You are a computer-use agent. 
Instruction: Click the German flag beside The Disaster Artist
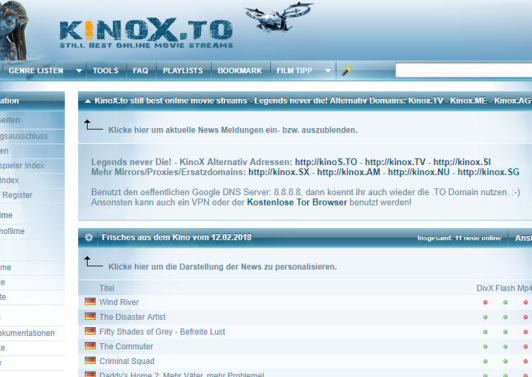coord(90,316)
